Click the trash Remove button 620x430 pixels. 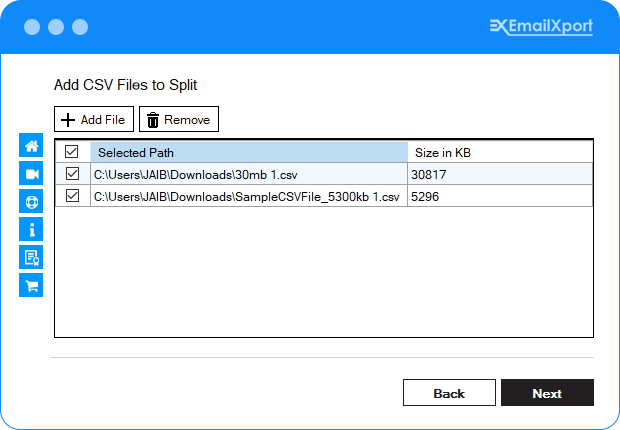point(178,120)
